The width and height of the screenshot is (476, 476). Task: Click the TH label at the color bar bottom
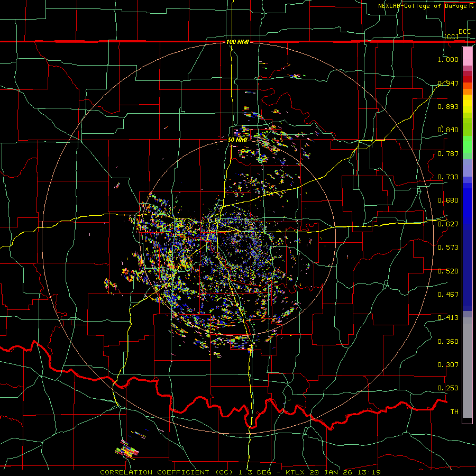454,412
